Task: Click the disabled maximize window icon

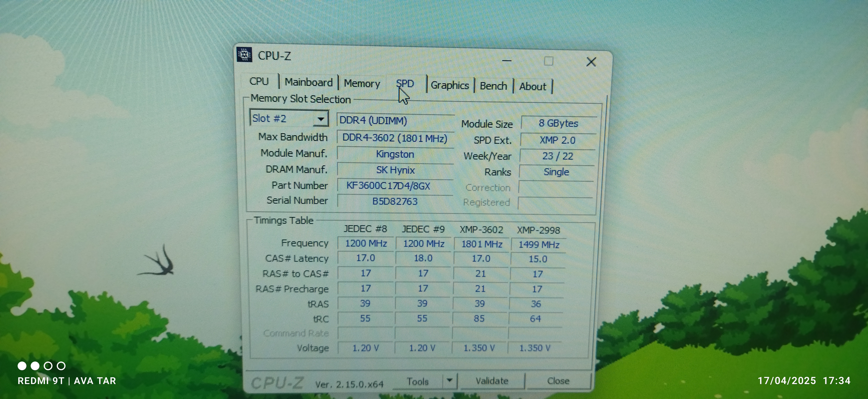Action: 549,61
